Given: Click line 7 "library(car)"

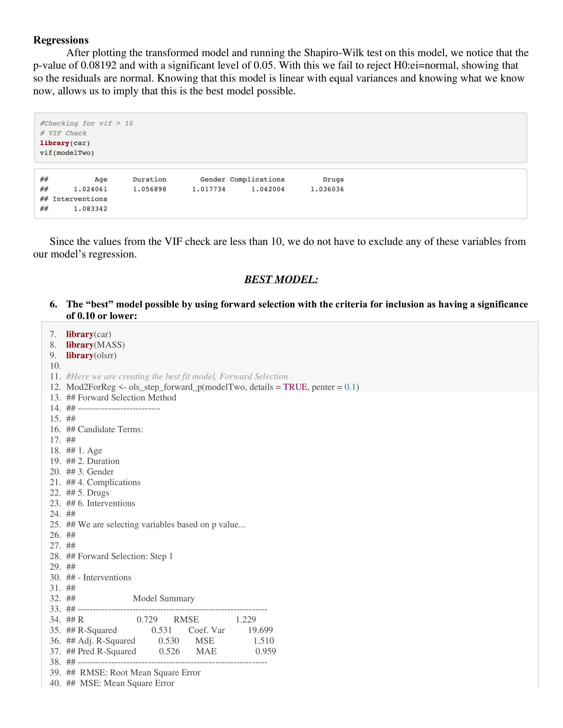Looking at the screenshot, I should pos(88,334).
